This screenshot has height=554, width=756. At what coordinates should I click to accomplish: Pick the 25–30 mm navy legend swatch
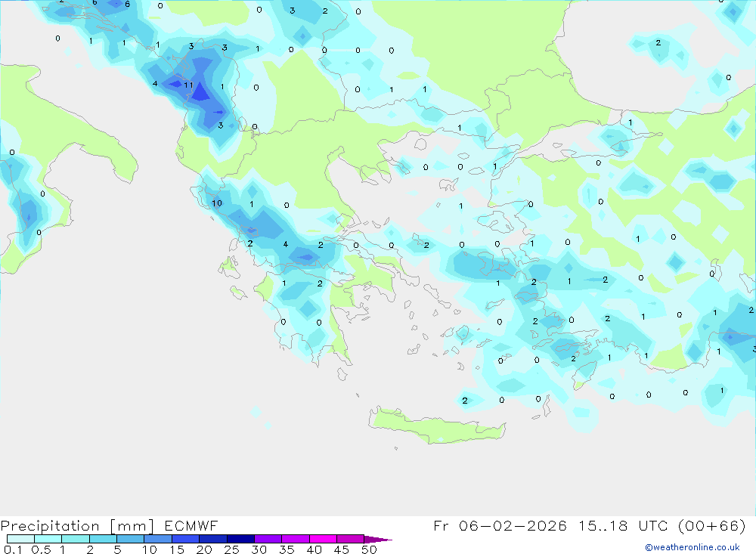click(240, 539)
